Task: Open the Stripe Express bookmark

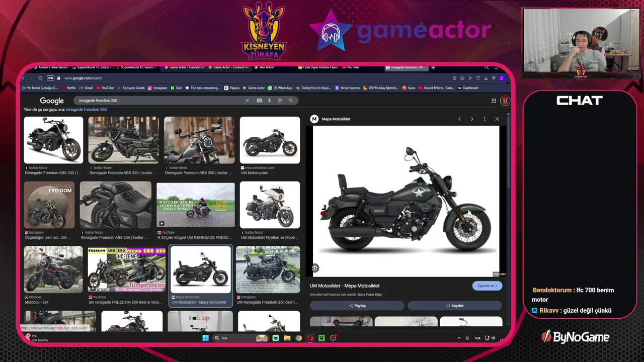Action: (347, 88)
